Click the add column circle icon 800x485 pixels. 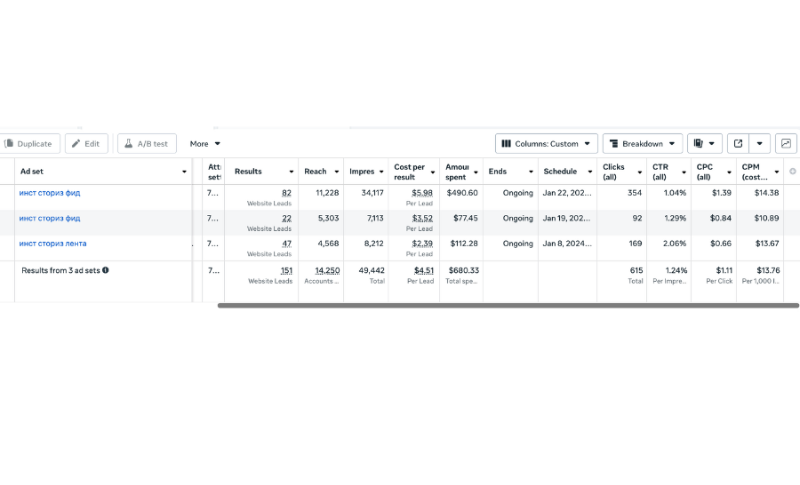[792, 171]
